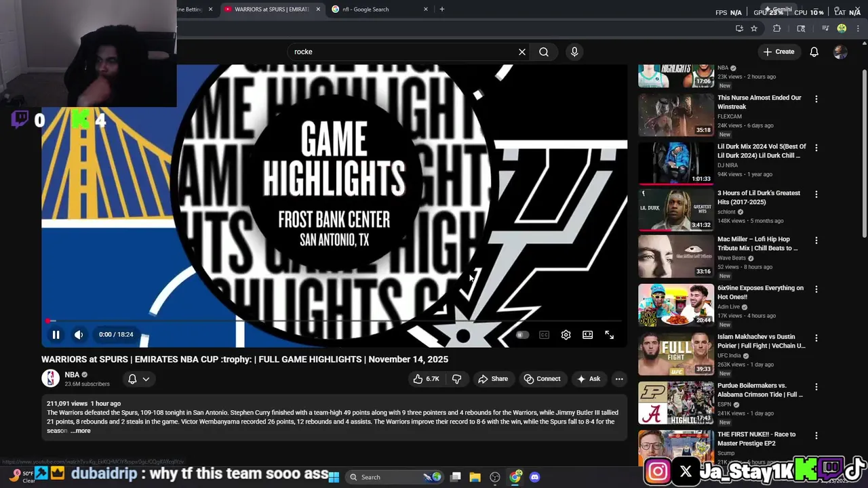
Task: Open the Mac Miller Lofi thumbnail
Action: click(x=675, y=256)
